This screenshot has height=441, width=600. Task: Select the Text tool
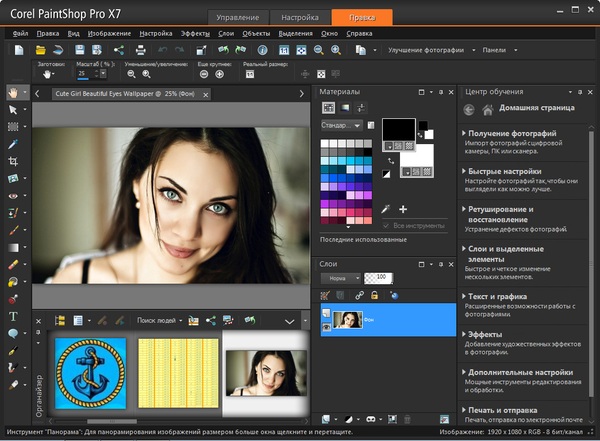pyautogui.click(x=13, y=317)
